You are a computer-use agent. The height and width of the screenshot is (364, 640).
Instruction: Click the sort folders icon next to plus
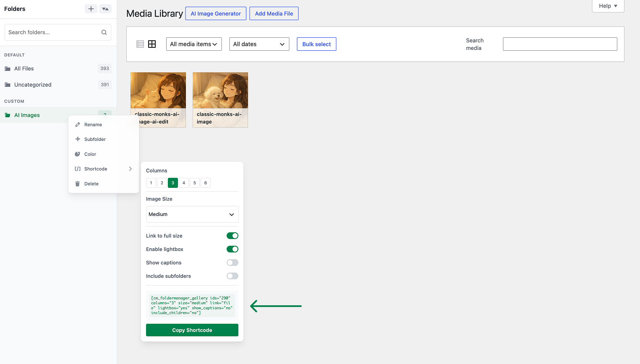(105, 9)
